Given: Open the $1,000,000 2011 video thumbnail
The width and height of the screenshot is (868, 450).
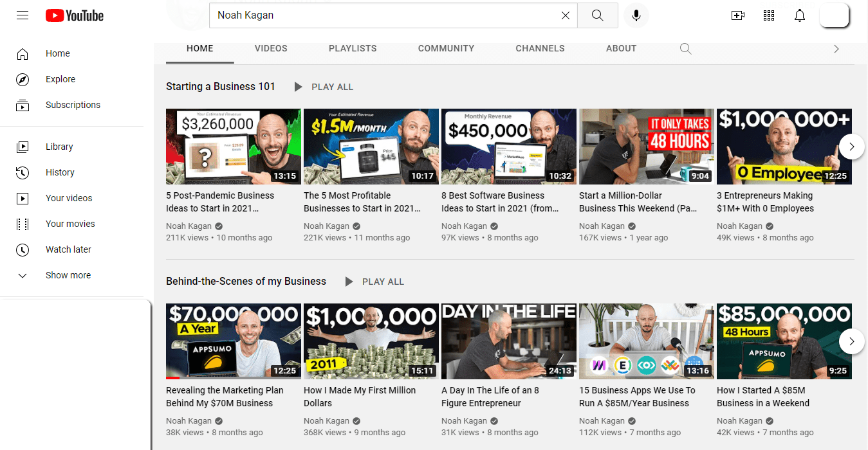Looking at the screenshot, I should click(x=371, y=341).
